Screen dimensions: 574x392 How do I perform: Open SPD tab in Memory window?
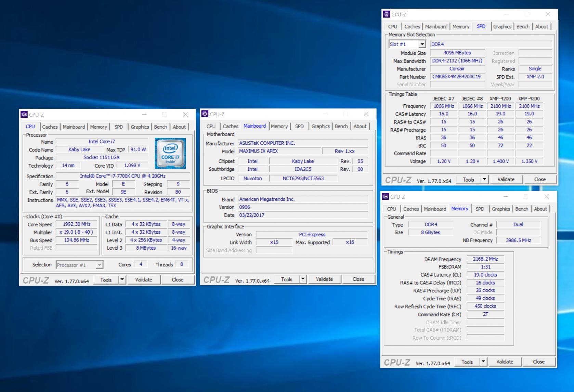(x=480, y=209)
